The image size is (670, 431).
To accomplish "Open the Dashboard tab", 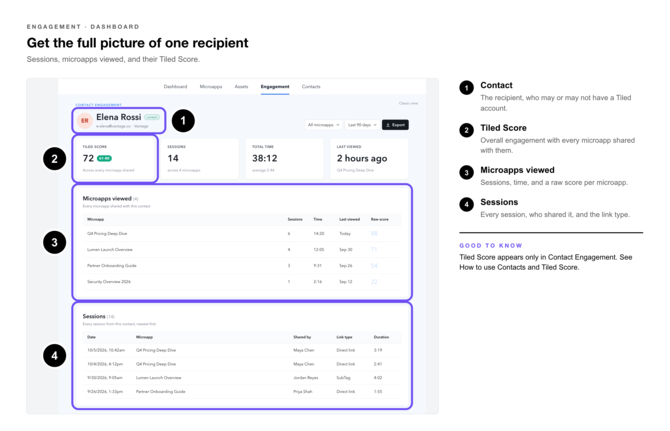I will (175, 87).
